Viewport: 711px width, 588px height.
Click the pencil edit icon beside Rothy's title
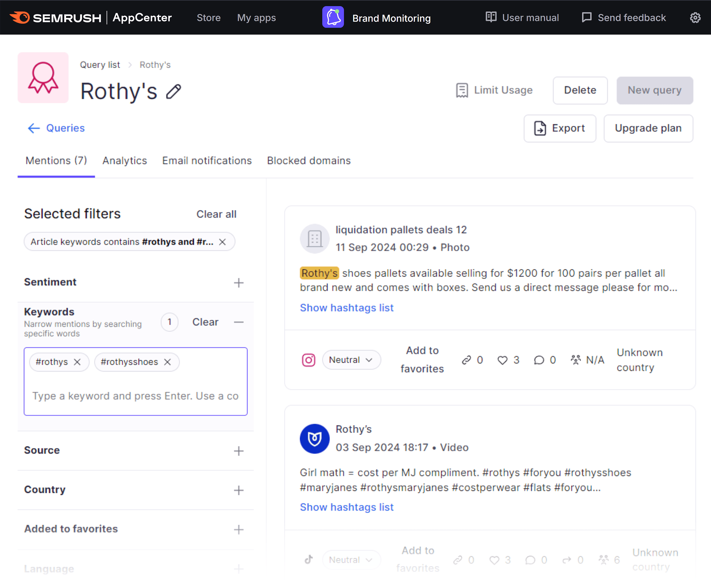pyautogui.click(x=174, y=92)
